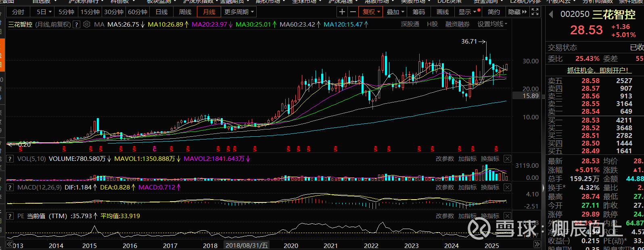This screenshot has width=644, height=250.
Task: Open MA indicator settings gear icon
Action: tap(87, 24)
